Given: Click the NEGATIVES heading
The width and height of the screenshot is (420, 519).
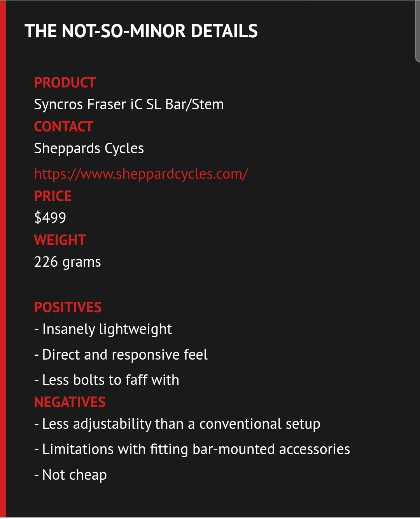Looking at the screenshot, I should pyautogui.click(x=70, y=402).
